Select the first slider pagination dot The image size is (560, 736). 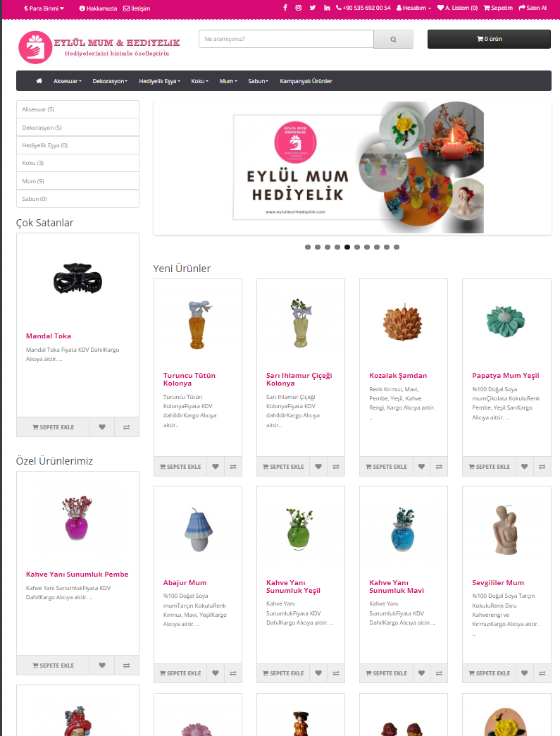[x=308, y=247]
